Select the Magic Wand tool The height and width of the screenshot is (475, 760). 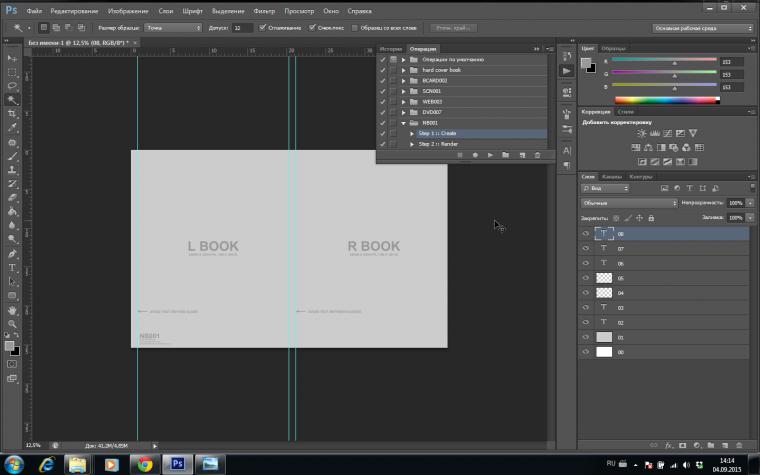pyautogui.click(x=12, y=101)
